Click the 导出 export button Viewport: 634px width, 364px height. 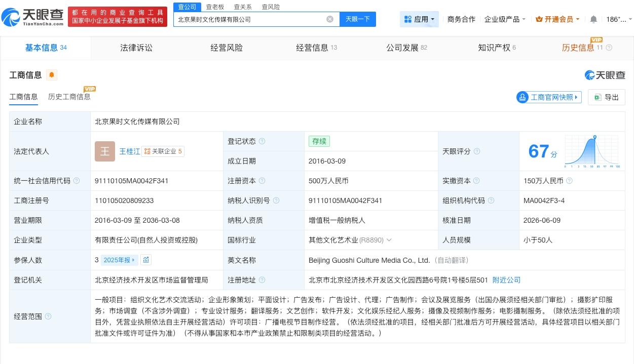pyautogui.click(x=607, y=97)
